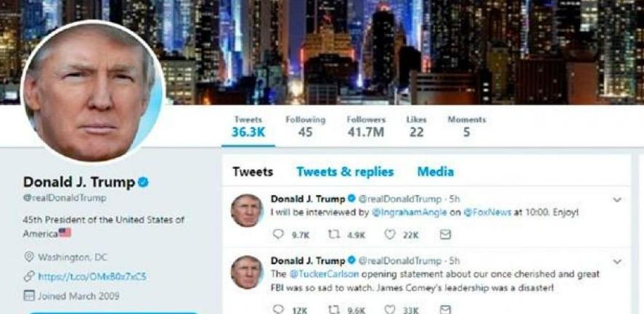Click the blue verified badge beside the profile name

click(143, 182)
